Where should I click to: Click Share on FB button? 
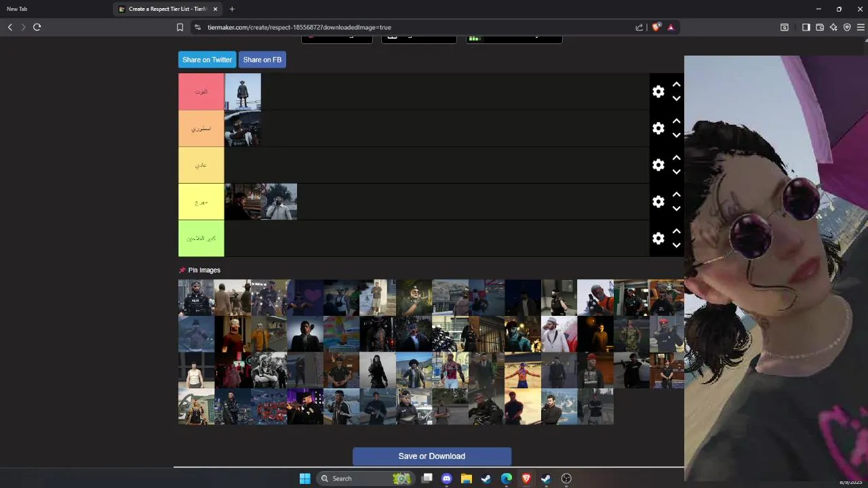262,60
